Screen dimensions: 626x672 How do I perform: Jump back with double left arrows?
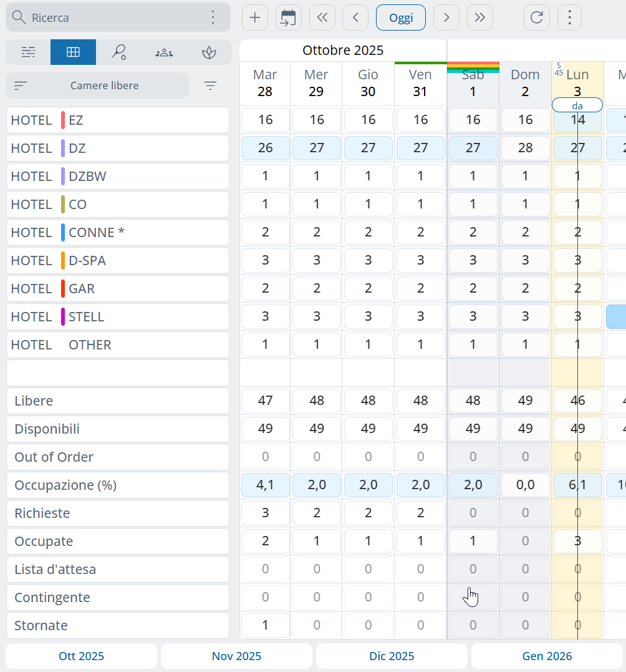(x=322, y=17)
